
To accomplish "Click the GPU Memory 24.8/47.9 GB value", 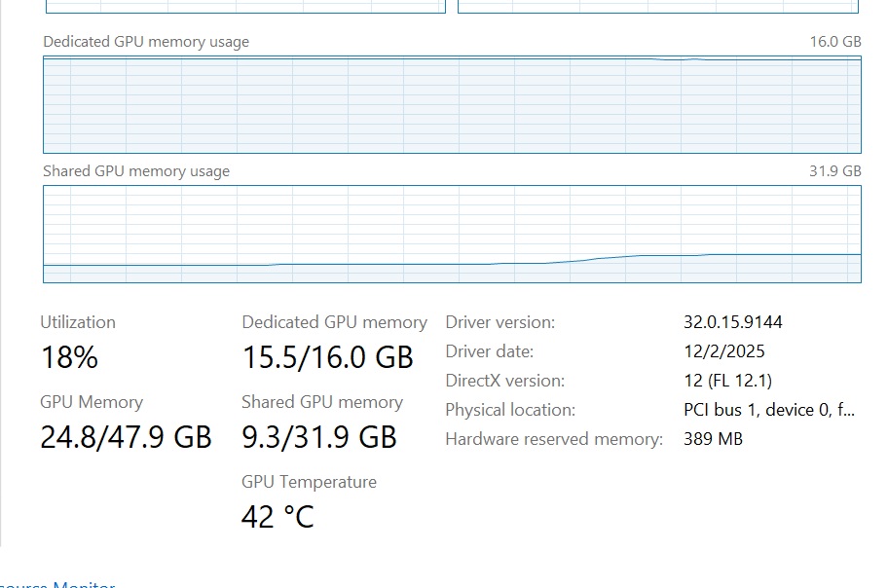I will coord(126,437).
